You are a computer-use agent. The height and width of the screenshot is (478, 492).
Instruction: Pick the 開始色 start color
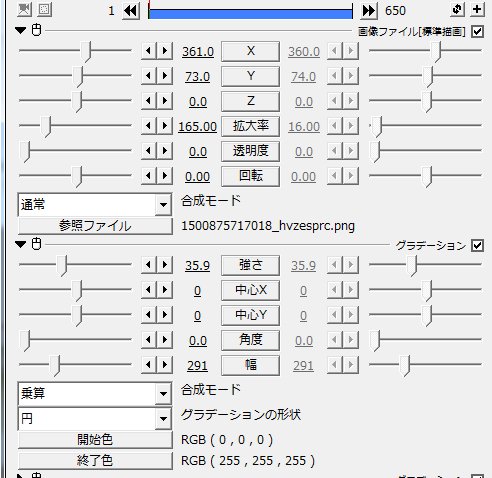point(95,440)
